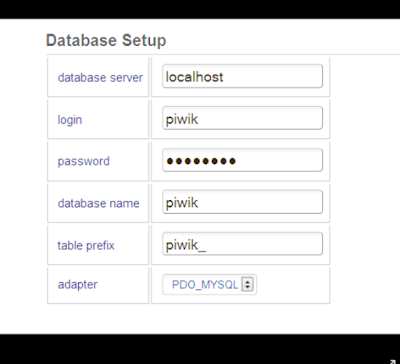
Task: Click the 'password' label text
Action: coord(83,162)
